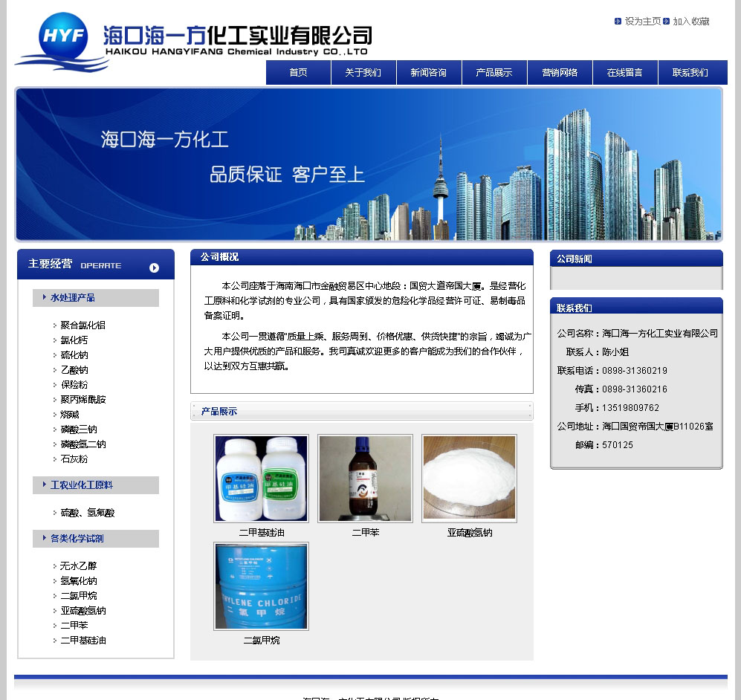Viewport: 741px width, 700px height.
Task: Open the 首页 navigation tab
Action: [x=298, y=73]
